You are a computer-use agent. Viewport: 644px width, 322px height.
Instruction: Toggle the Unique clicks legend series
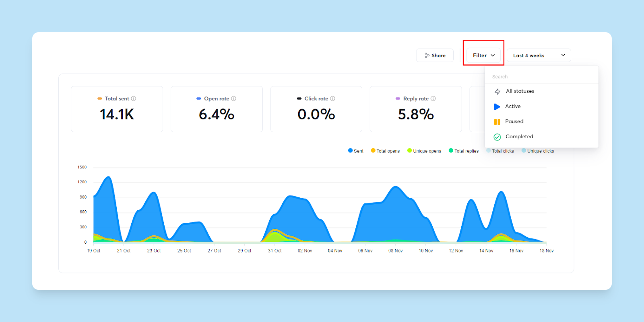point(538,151)
